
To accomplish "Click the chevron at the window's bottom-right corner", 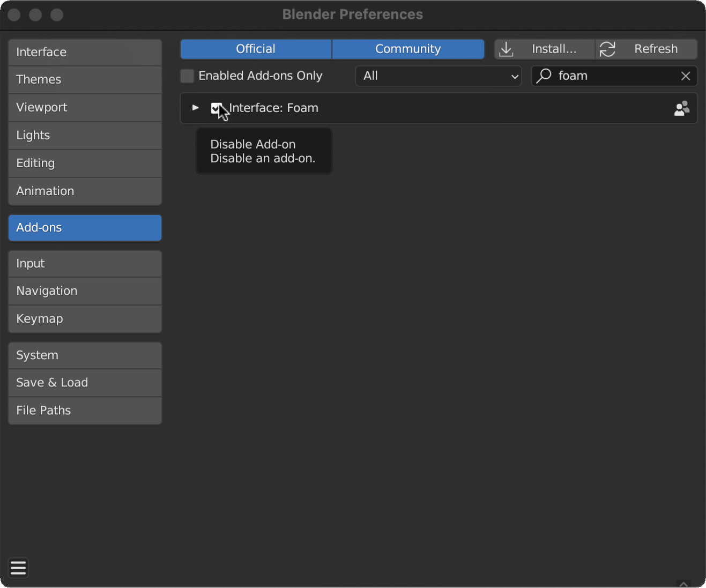I will coord(683,584).
